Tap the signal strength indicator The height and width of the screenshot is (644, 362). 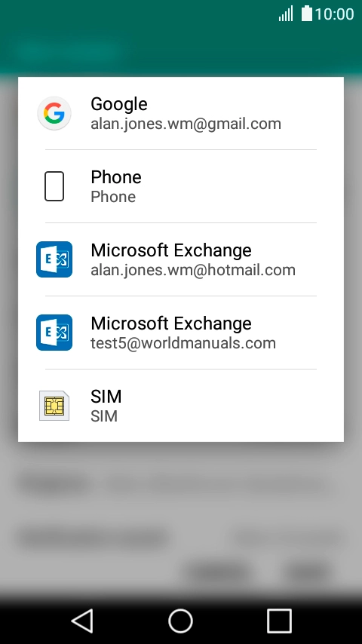click(x=286, y=14)
